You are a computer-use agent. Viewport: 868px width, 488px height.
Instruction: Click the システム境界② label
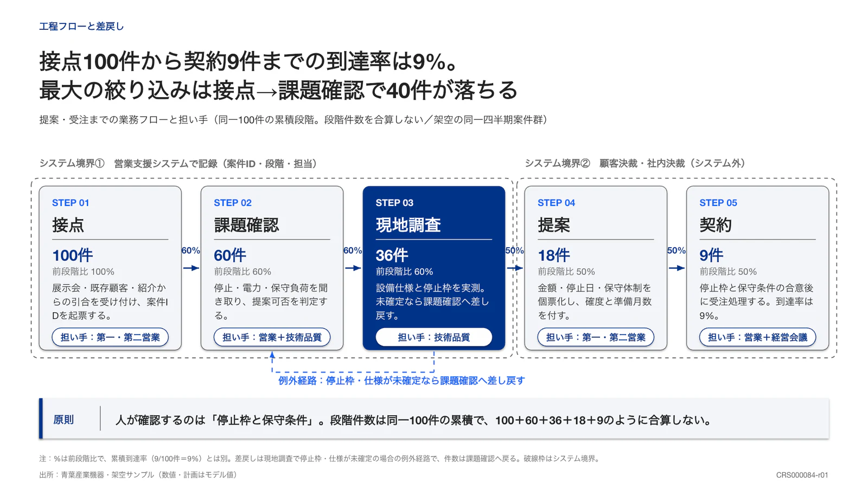(635, 163)
